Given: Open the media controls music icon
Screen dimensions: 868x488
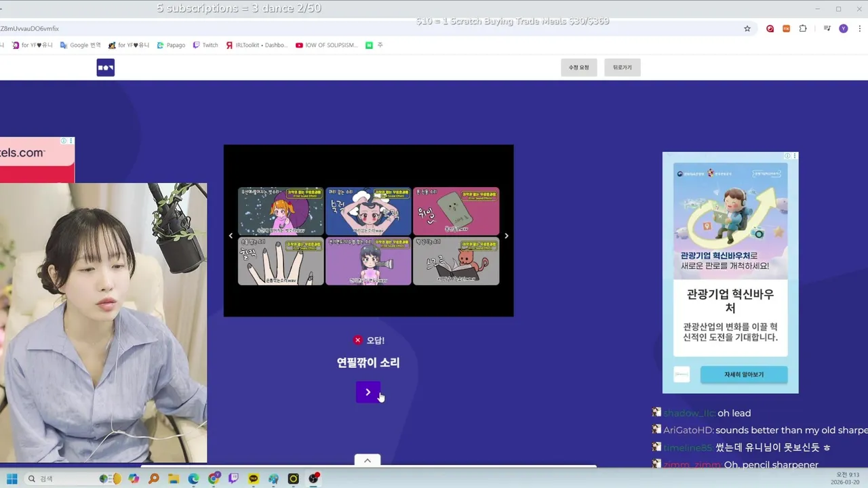Looking at the screenshot, I should (x=827, y=28).
